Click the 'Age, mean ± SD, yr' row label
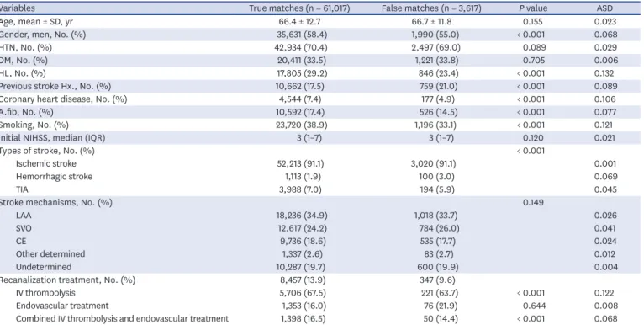 (x=36, y=21)
